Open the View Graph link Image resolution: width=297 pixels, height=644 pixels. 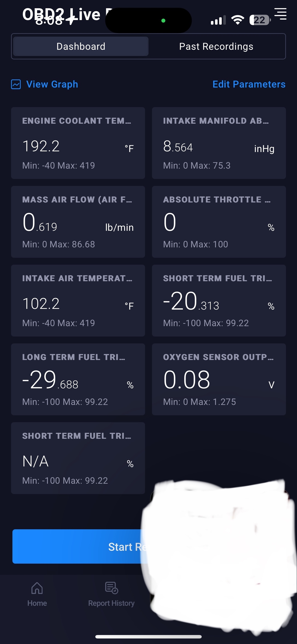click(x=52, y=85)
